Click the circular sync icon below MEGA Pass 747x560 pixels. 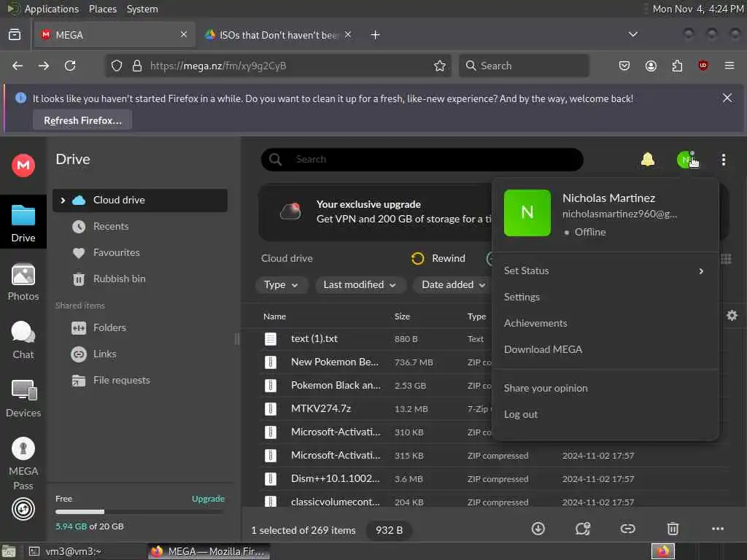click(x=23, y=509)
